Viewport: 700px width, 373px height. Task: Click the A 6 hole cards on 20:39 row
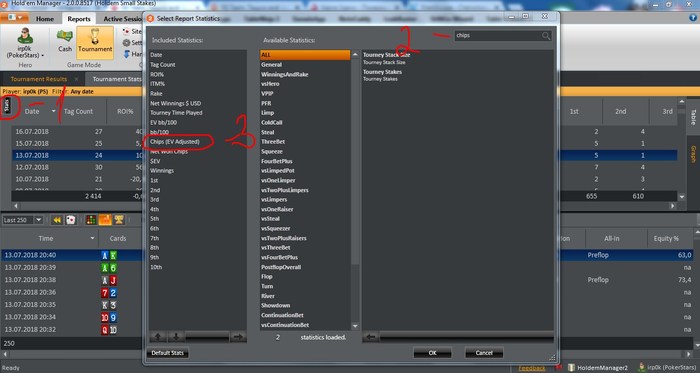coord(109,268)
